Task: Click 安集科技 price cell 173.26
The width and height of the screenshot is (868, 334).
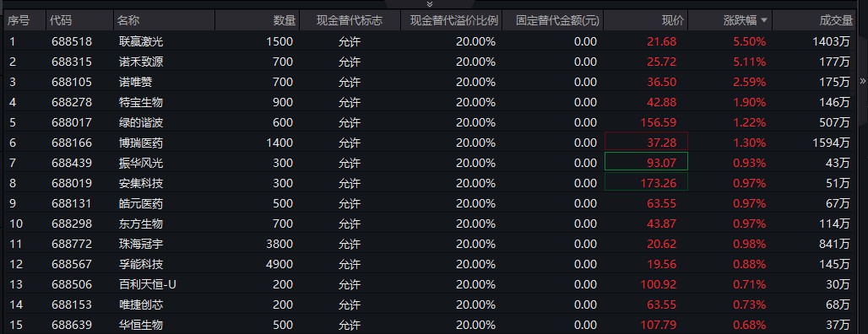Action: point(646,182)
